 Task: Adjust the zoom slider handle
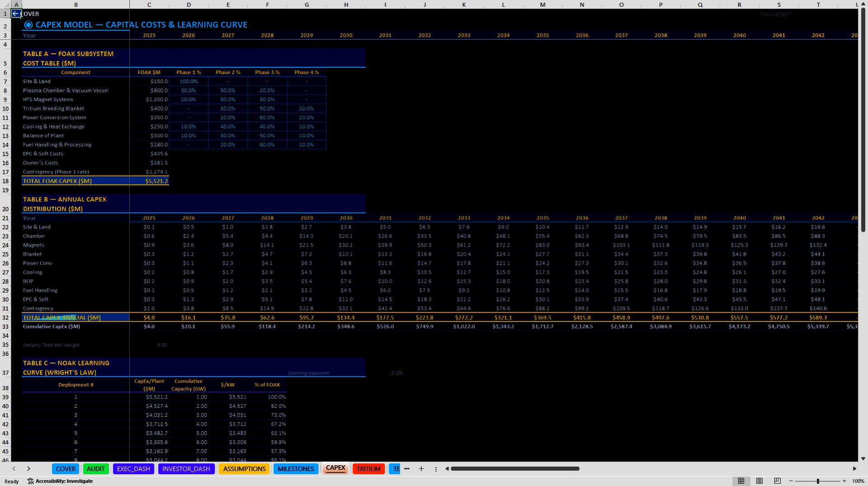click(x=818, y=481)
